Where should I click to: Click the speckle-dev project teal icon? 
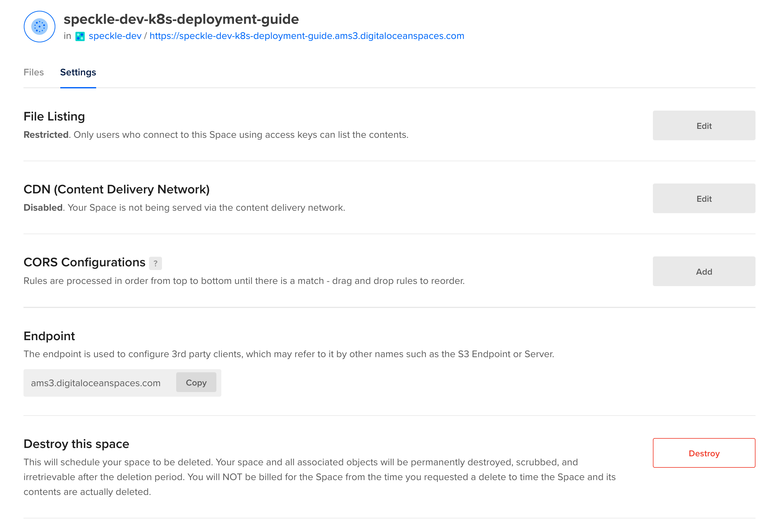coord(80,36)
